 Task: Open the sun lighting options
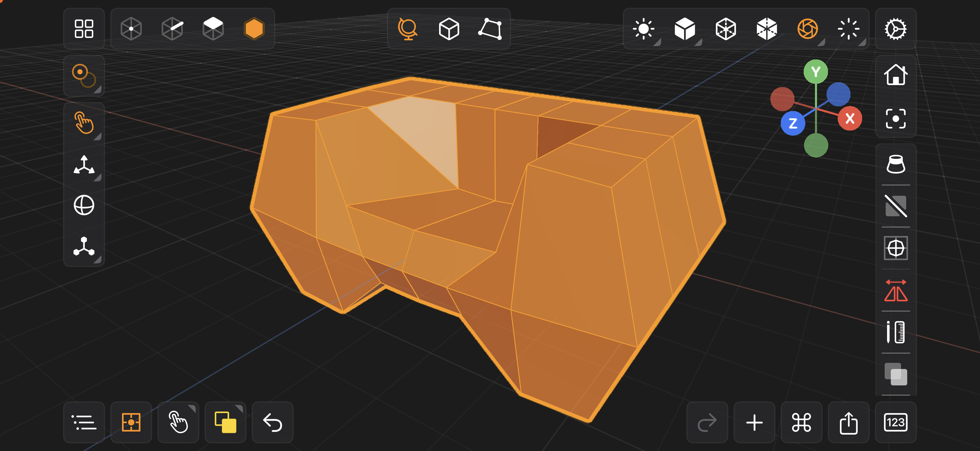(x=644, y=29)
